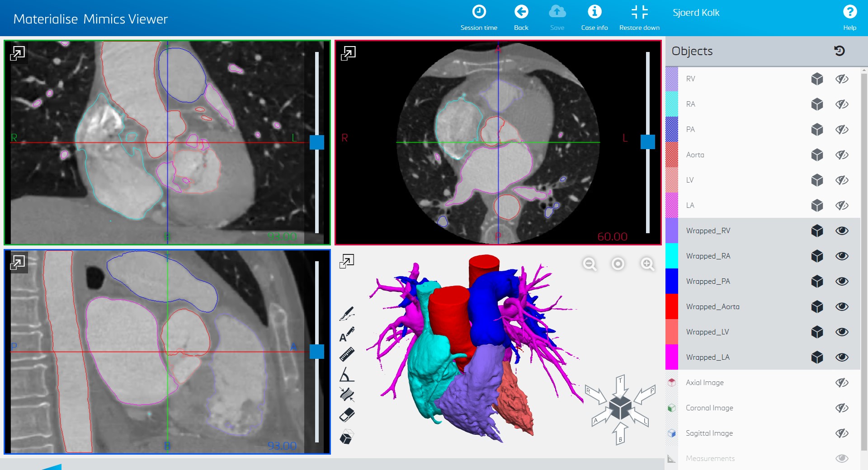
Task: Hide the Wrapped_LV object
Action: [842, 332]
